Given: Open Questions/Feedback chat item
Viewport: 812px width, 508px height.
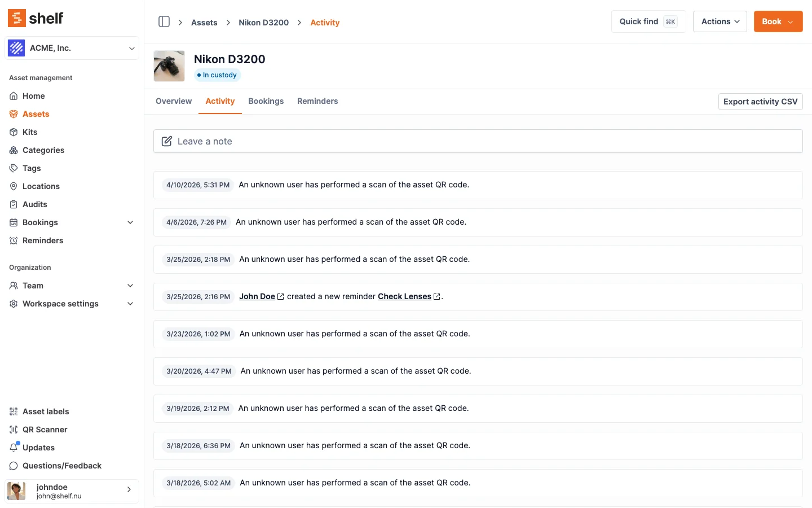Looking at the screenshot, I should (61, 466).
